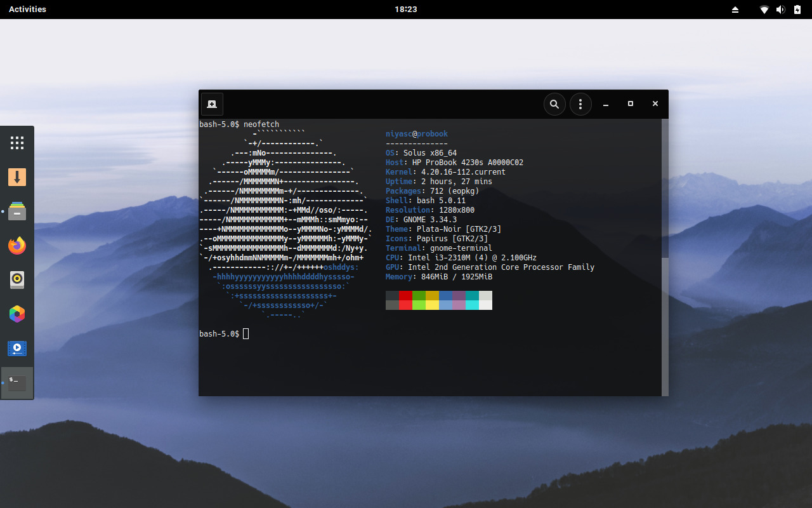Screen dimensions: 812x508
Task: Open the video player from dock
Action: [x=17, y=348]
